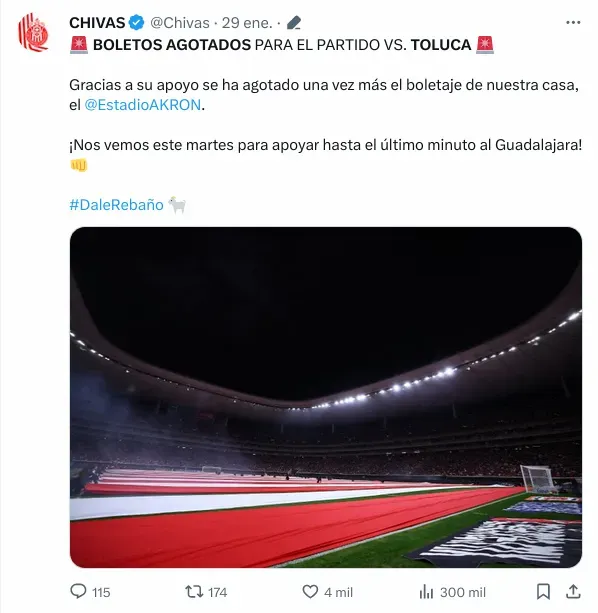Click the blue verified badge

[x=136, y=23]
